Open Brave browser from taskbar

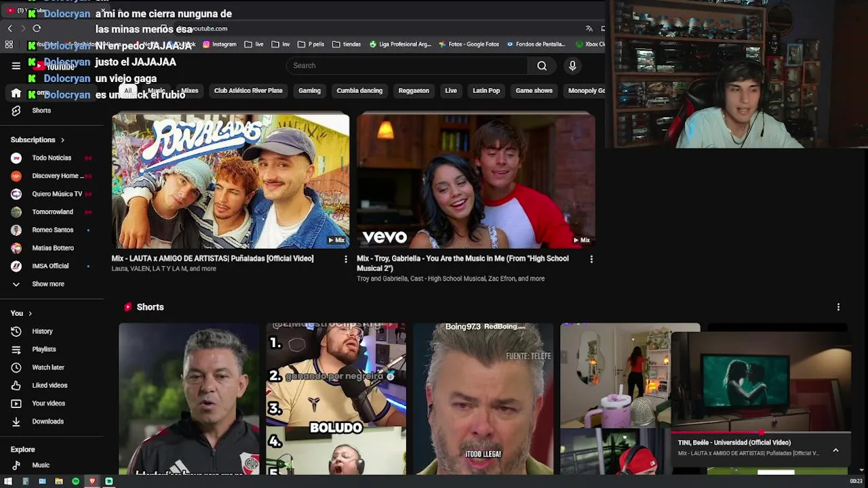92,481
